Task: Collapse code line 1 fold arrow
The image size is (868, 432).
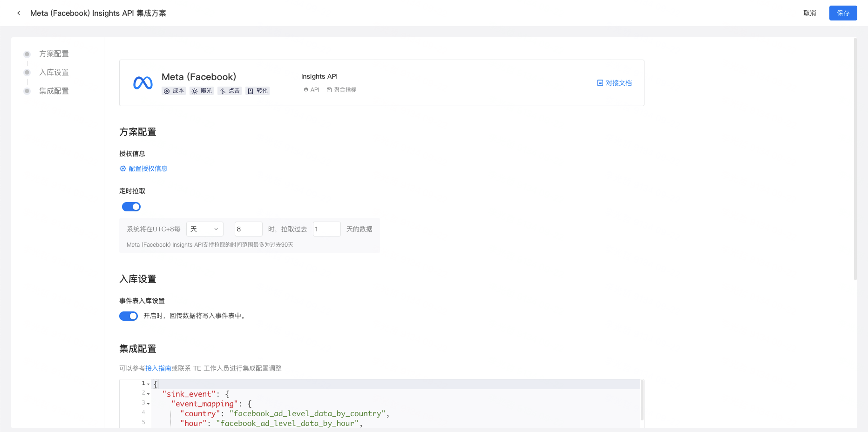Action: point(149,384)
